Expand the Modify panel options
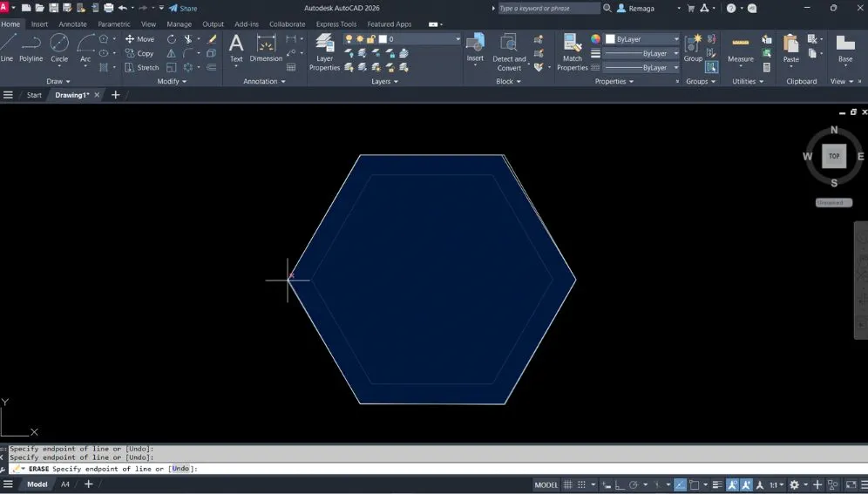 [173, 81]
